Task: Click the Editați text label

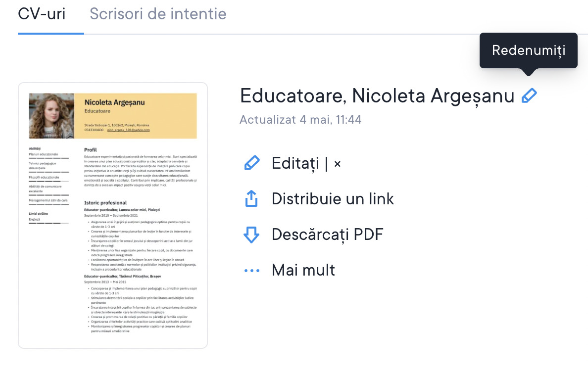Action: (x=295, y=163)
